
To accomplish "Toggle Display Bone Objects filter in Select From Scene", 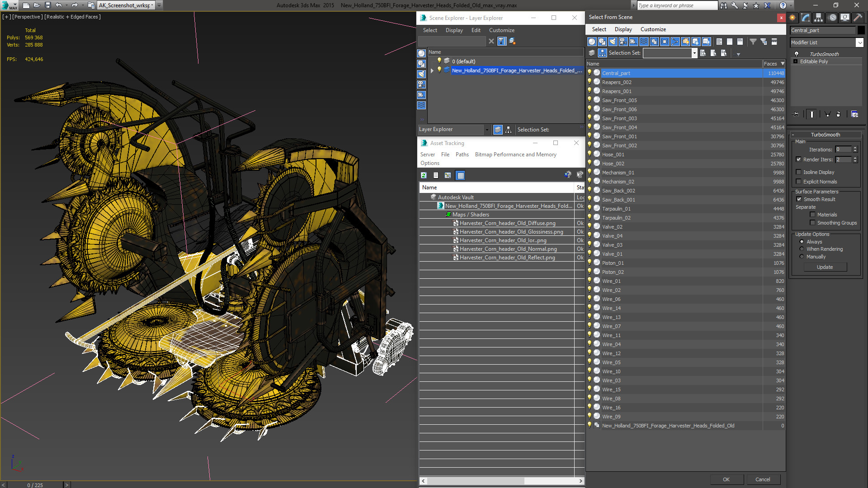I will (675, 42).
